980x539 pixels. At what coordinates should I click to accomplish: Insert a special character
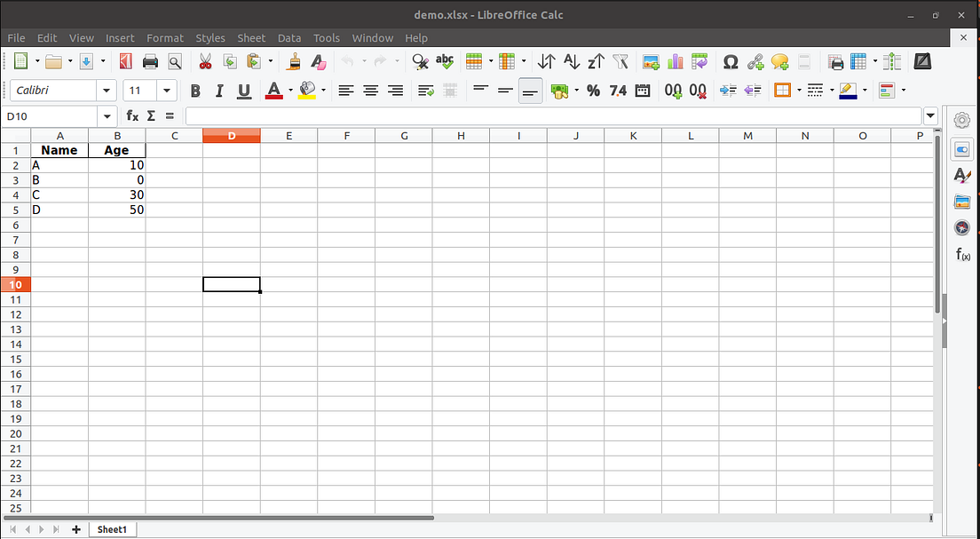point(730,60)
